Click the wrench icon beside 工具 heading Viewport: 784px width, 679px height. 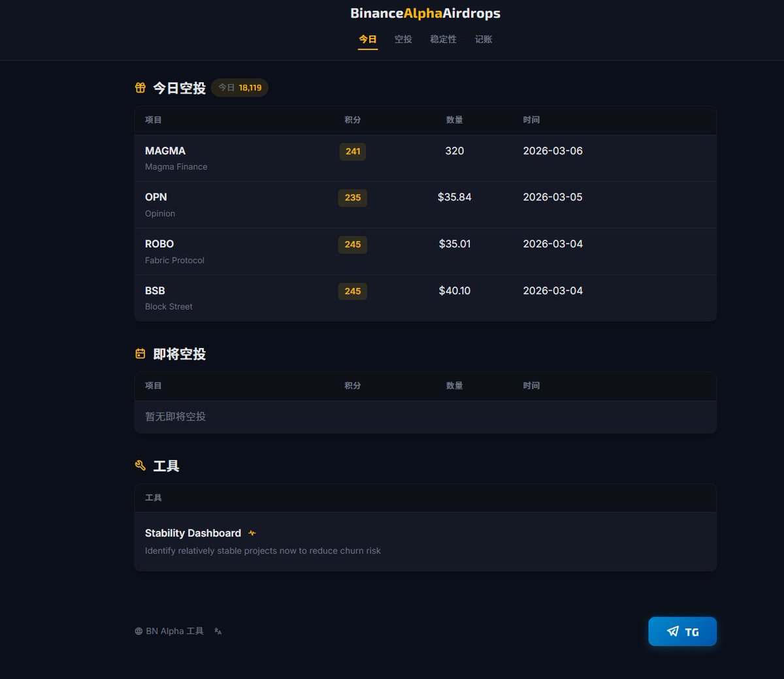[x=140, y=466]
